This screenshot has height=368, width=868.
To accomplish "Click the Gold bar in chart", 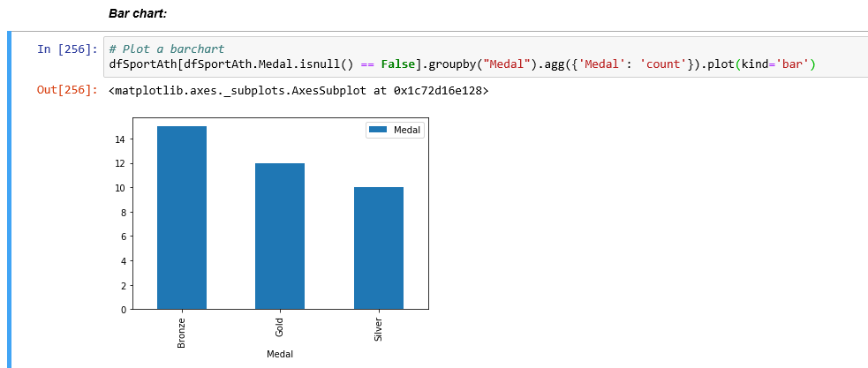I will point(280,237).
